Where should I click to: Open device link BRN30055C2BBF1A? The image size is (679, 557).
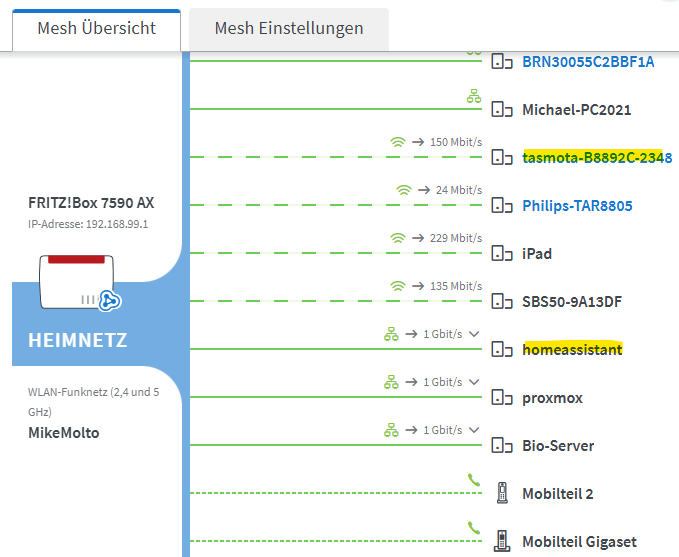(588, 62)
